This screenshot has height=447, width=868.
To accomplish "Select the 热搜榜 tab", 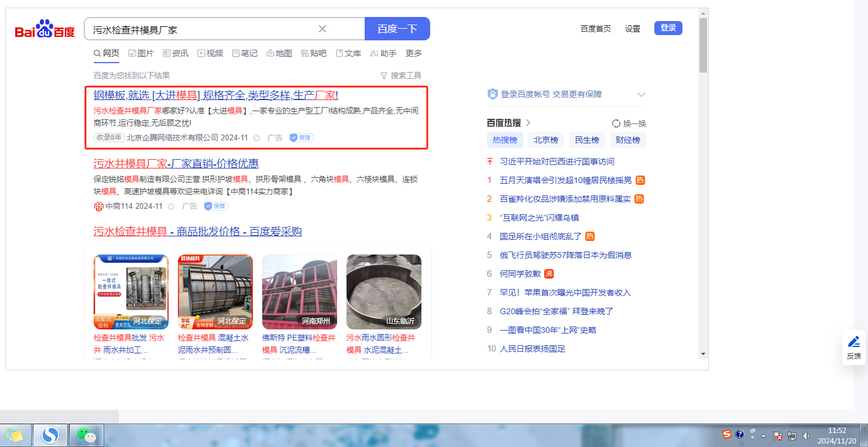I will [505, 140].
